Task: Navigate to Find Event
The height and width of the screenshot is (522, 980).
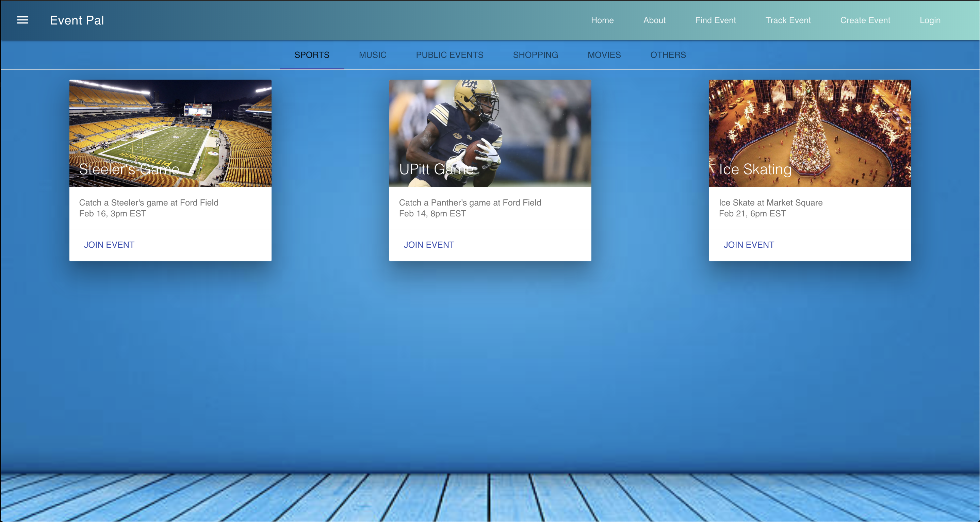Action: pos(715,20)
